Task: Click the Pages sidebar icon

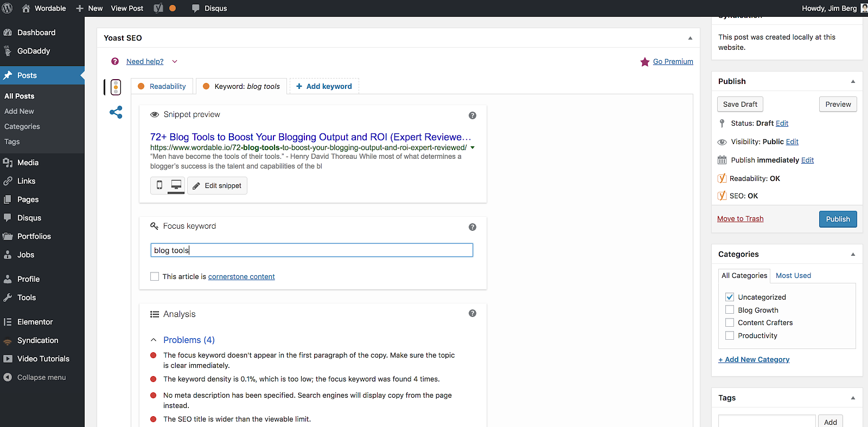Action: [x=8, y=199]
